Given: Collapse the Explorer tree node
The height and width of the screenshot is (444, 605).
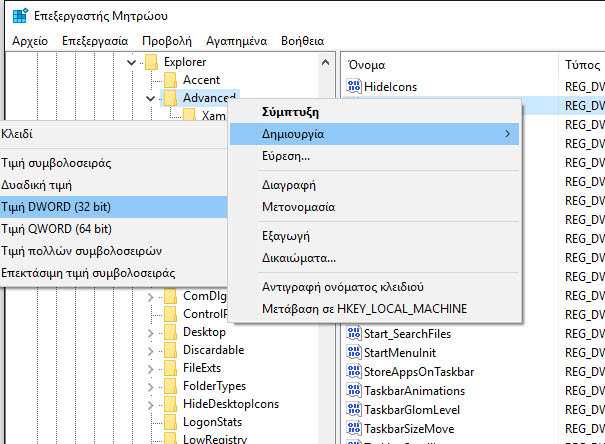Looking at the screenshot, I should (132, 62).
